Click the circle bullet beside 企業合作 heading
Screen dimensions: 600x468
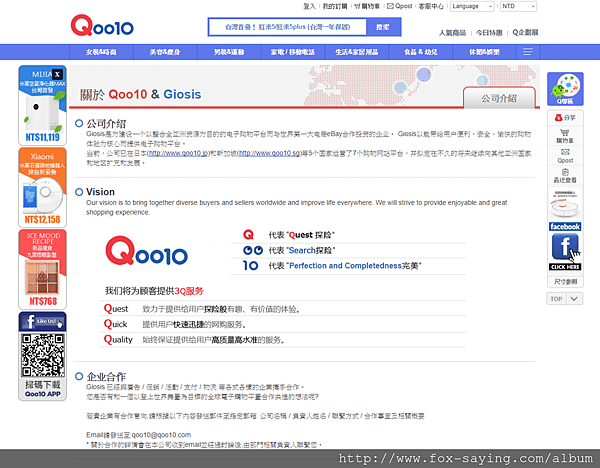click(79, 376)
